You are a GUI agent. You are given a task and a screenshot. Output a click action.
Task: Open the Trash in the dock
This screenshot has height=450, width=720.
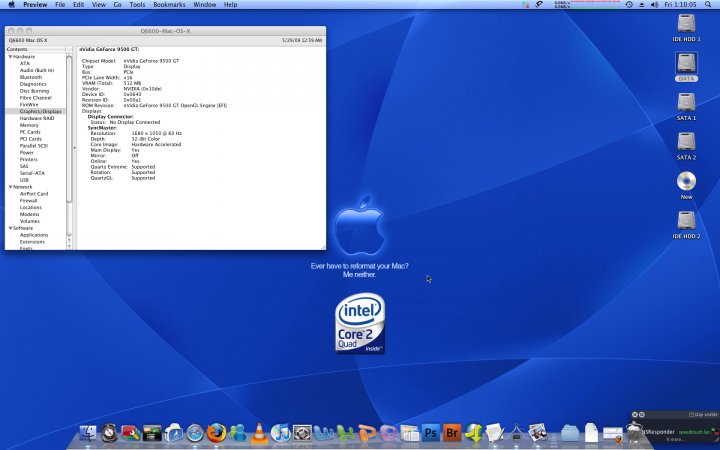pos(634,432)
